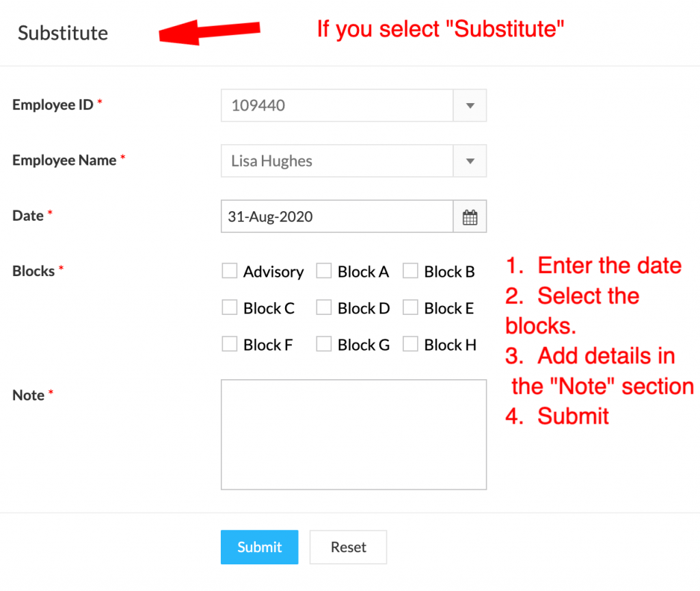Expand the Employee ID dropdown arrow

(470, 106)
